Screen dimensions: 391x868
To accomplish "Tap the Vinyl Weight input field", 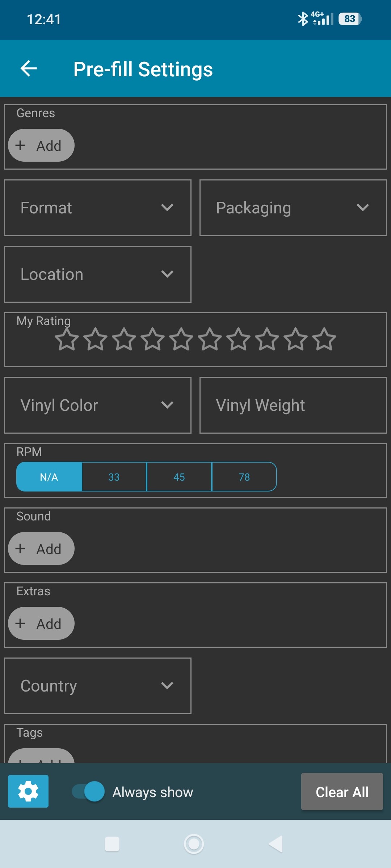I will point(293,405).
